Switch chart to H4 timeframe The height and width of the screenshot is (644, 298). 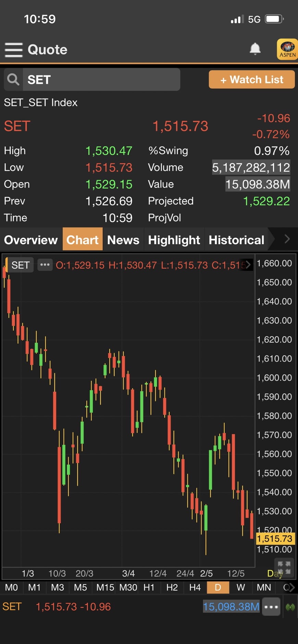coord(195,588)
